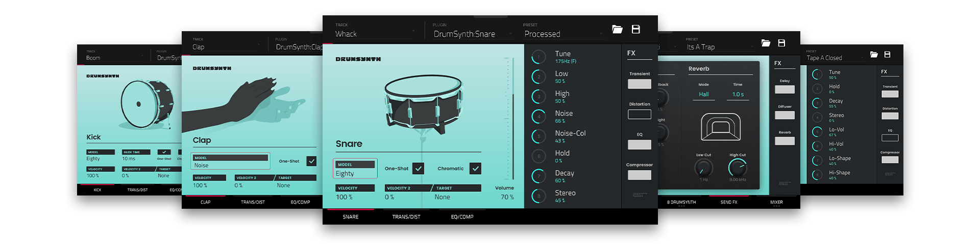Toggle Delay FX in Its A Trap window

(x=785, y=89)
